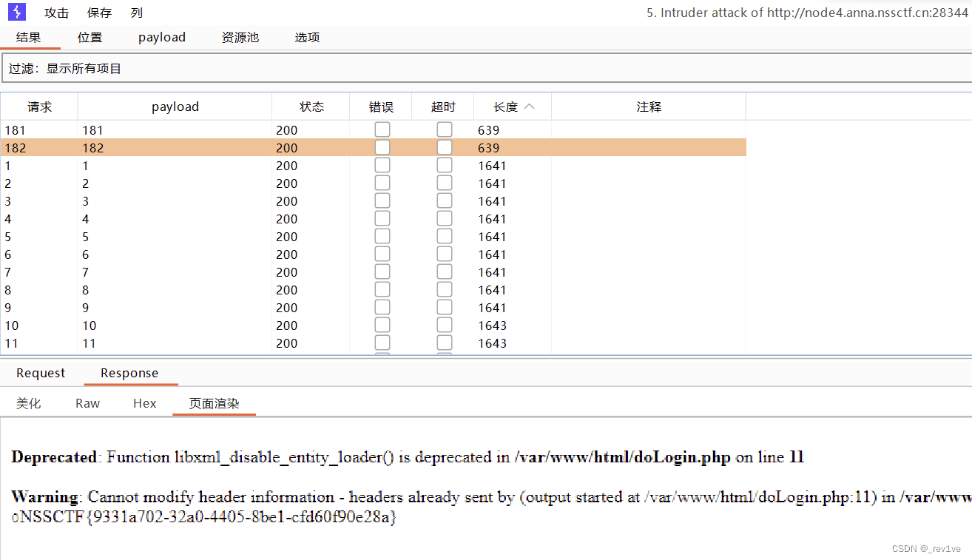Toggle 超时 checkbox for request 1

tap(444, 165)
